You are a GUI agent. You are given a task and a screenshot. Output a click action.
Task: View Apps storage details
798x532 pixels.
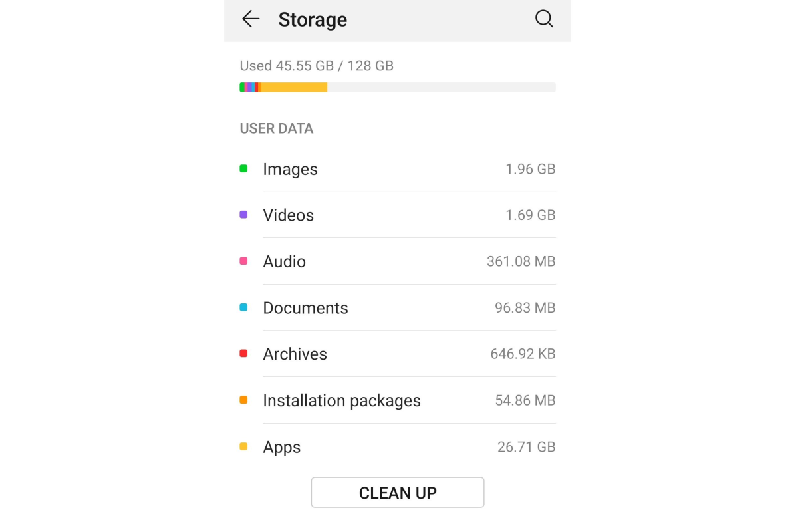[x=398, y=447]
